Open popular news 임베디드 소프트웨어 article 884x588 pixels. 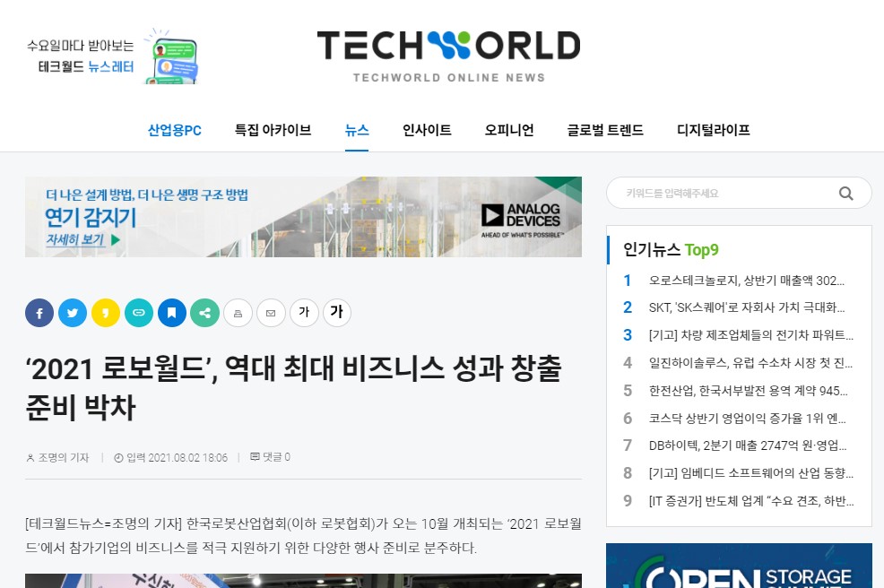pyautogui.click(x=751, y=473)
